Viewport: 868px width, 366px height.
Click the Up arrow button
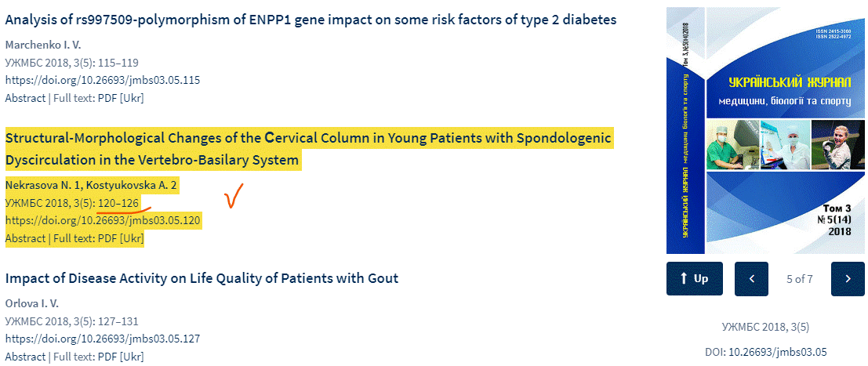point(695,278)
